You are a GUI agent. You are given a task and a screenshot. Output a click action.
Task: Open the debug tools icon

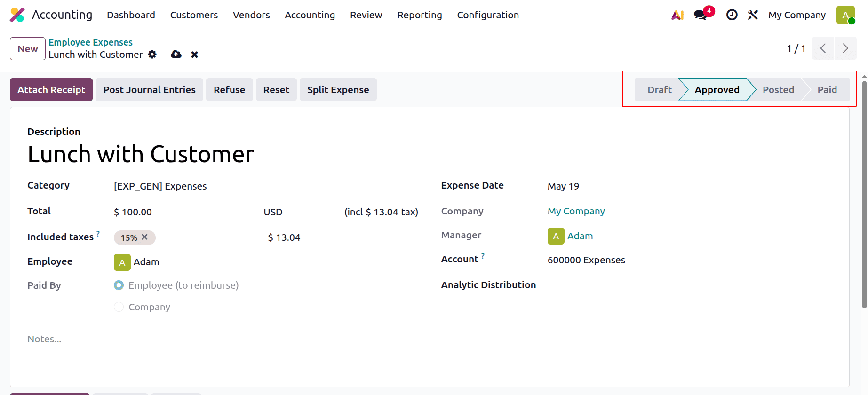pos(753,15)
